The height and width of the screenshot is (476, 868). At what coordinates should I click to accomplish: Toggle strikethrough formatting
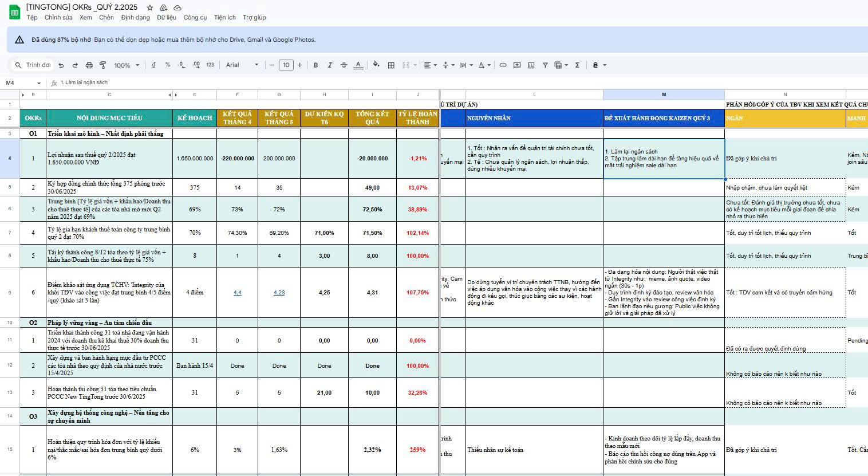point(344,65)
